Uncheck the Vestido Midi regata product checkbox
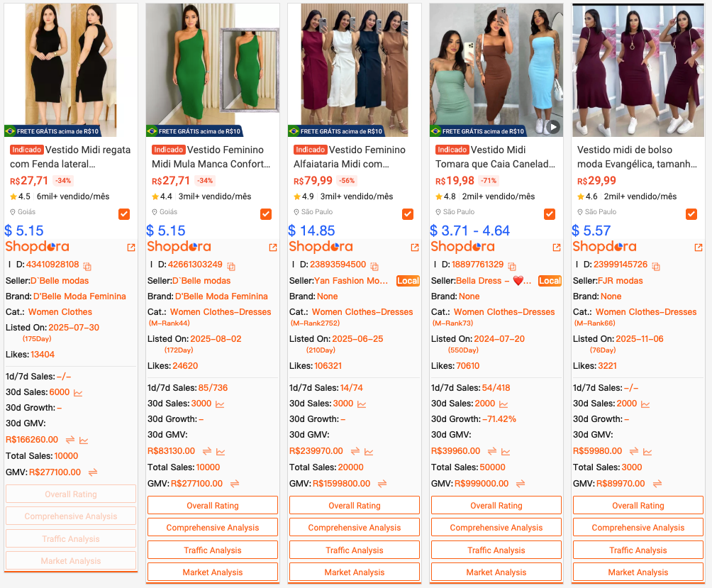The image size is (712, 588). (x=124, y=214)
